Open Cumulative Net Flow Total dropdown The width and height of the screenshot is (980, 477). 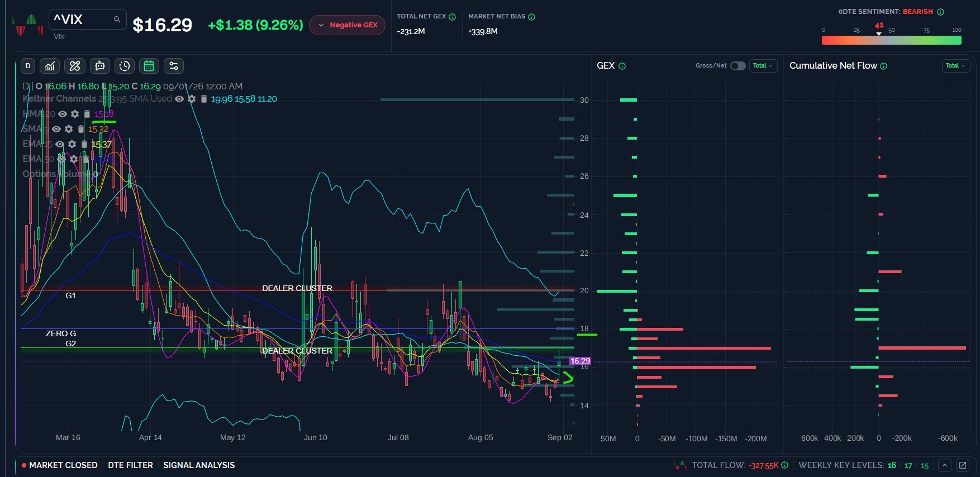(x=956, y=66)
